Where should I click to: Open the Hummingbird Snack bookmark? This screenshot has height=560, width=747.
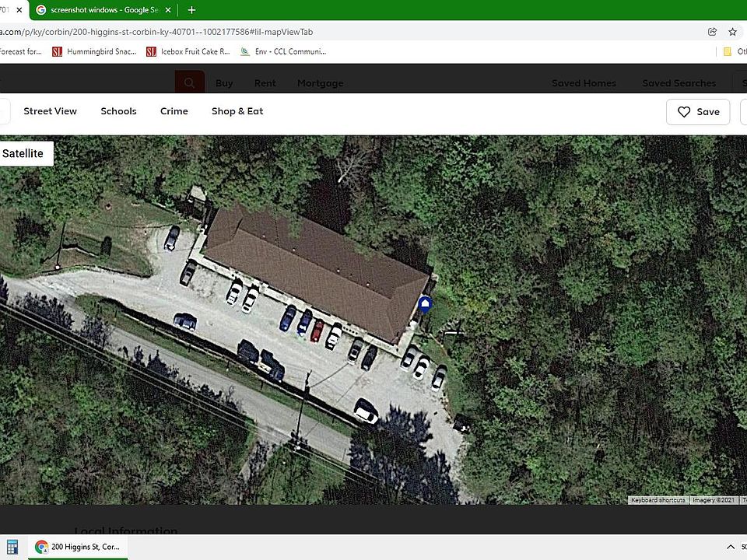click(94, 51)
